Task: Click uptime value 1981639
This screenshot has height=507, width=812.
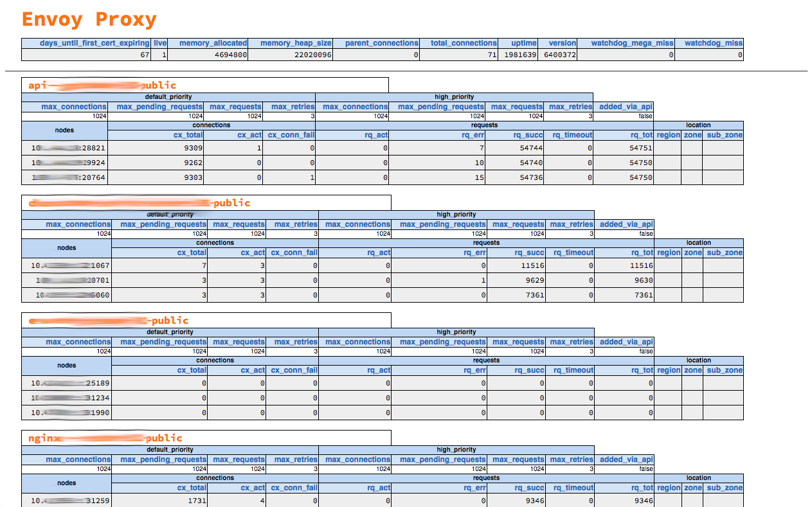Action: click(x=520, y=55)
